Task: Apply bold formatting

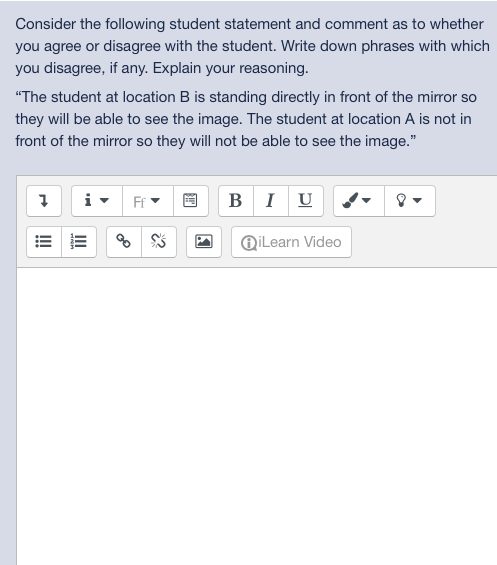Action: click(x=236, y=201)
